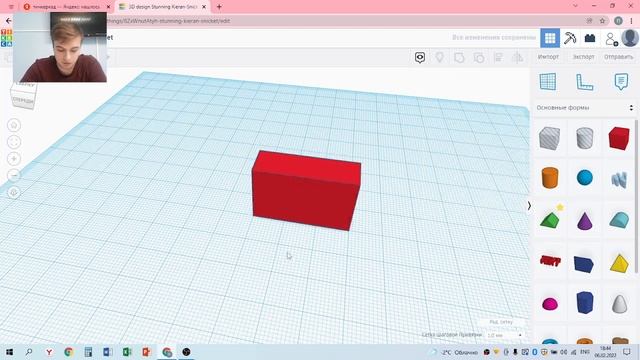Image resolution: width=640 pixels, height=360 pixels.
Task: Click the Fit all in view button
Action: pos(14,142)
